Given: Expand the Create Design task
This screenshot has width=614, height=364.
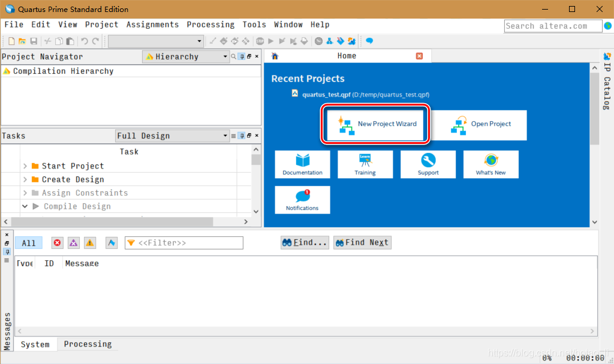Looking at the screenshot, I should pos(25,179).
